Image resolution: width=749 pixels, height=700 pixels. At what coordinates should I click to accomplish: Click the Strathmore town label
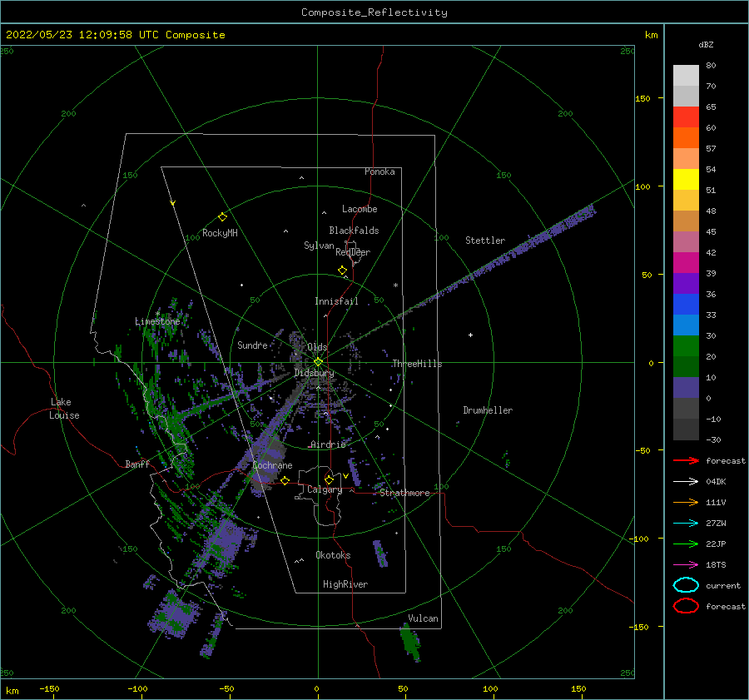(404, 493)
